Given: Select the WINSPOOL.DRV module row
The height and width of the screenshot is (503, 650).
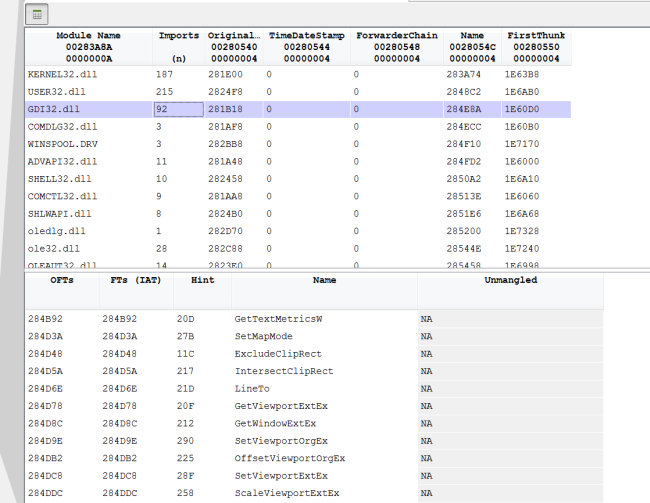Looking at the screenshot, I should click(x=298, y=144).
